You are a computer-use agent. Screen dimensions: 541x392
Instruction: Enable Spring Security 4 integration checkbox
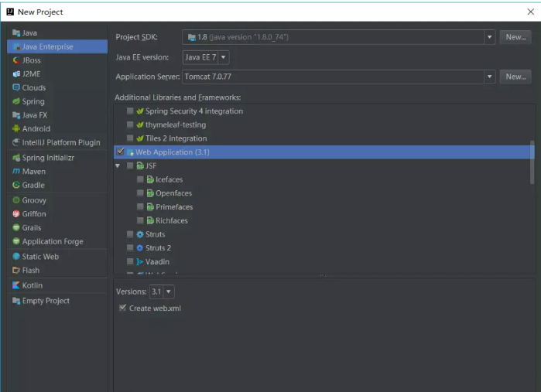point(130,111)
